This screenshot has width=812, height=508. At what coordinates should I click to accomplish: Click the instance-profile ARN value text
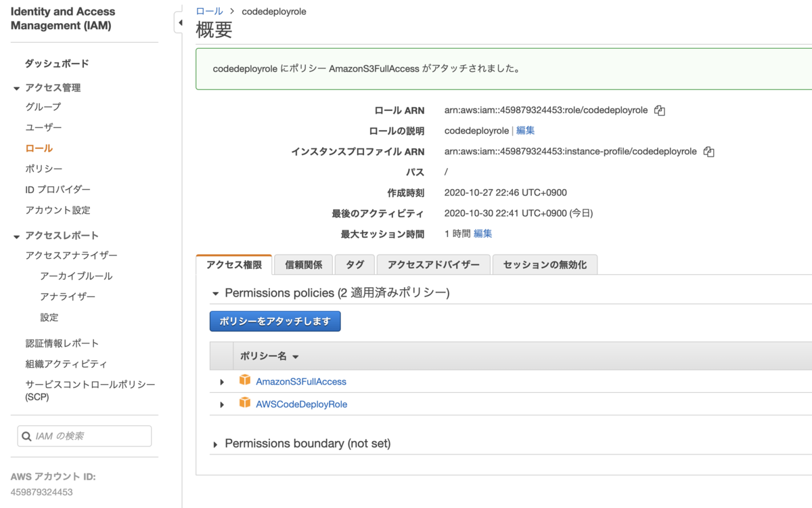570,151
